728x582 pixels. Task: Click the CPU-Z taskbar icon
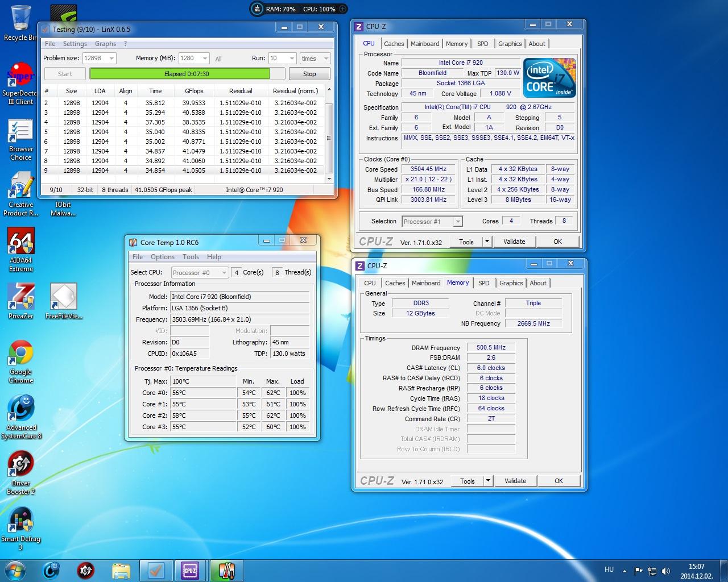click(x=190, y=570)
